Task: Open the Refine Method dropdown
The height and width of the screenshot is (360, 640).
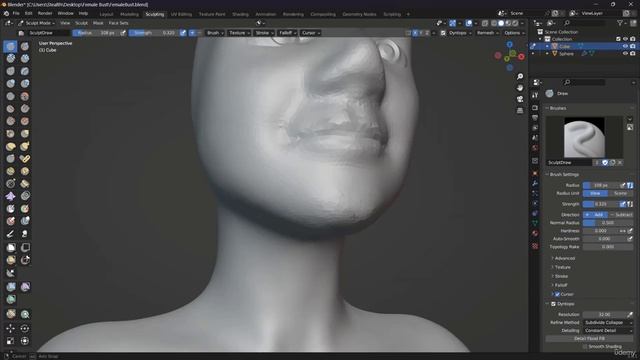Action: tap(608, 322)
